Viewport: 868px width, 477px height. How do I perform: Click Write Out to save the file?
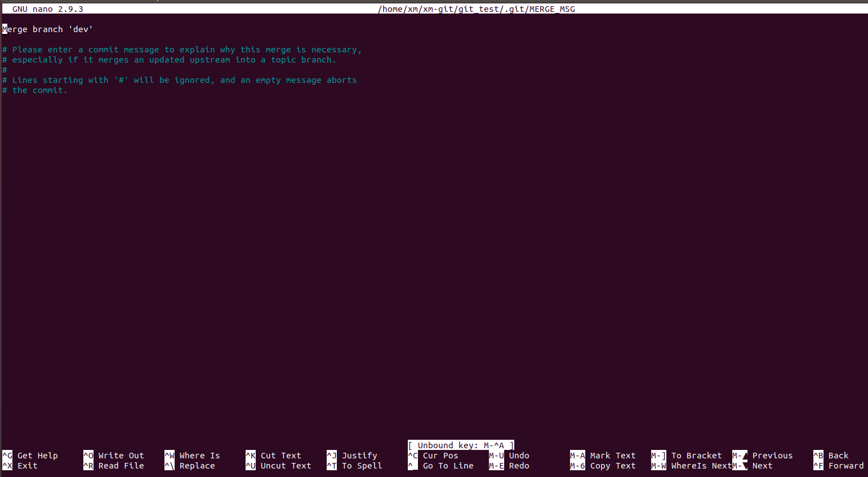click(x=118, y=456)
